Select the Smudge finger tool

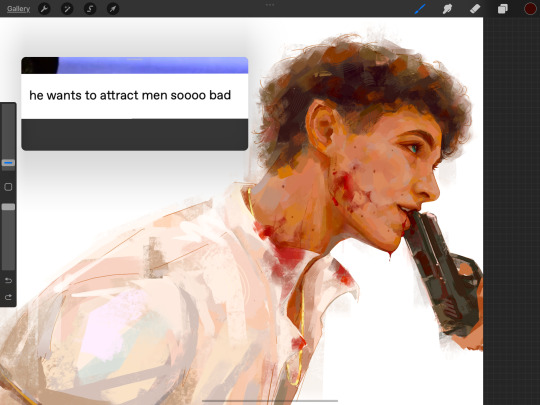447,9
